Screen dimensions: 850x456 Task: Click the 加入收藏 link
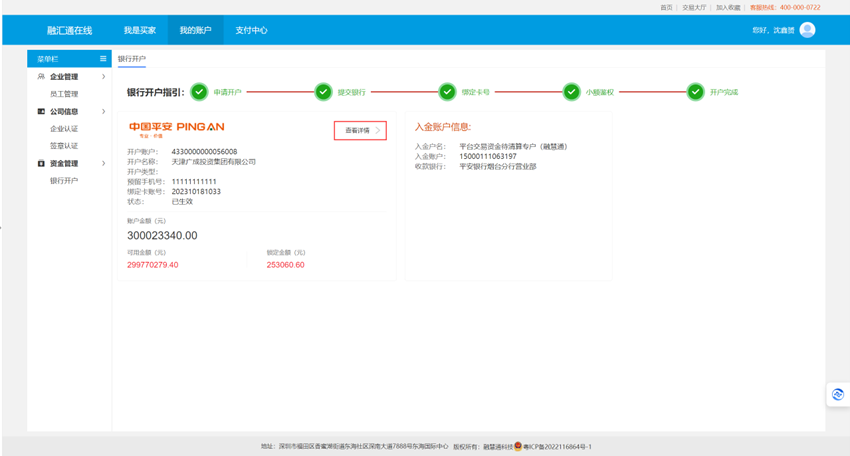tap(728, 7)
